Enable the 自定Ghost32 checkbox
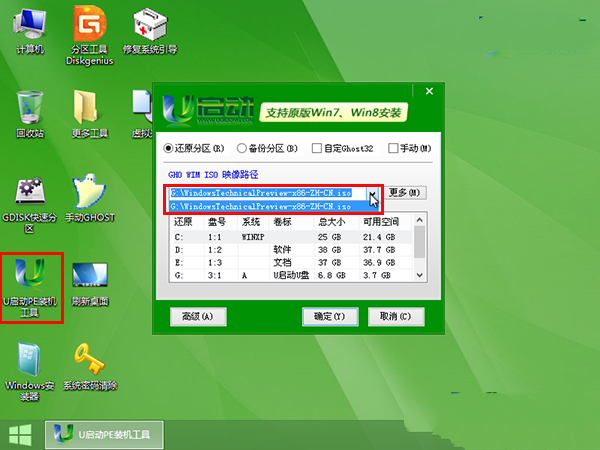The width and height of the screenshot is (600, 450). [x=315, y=149]
